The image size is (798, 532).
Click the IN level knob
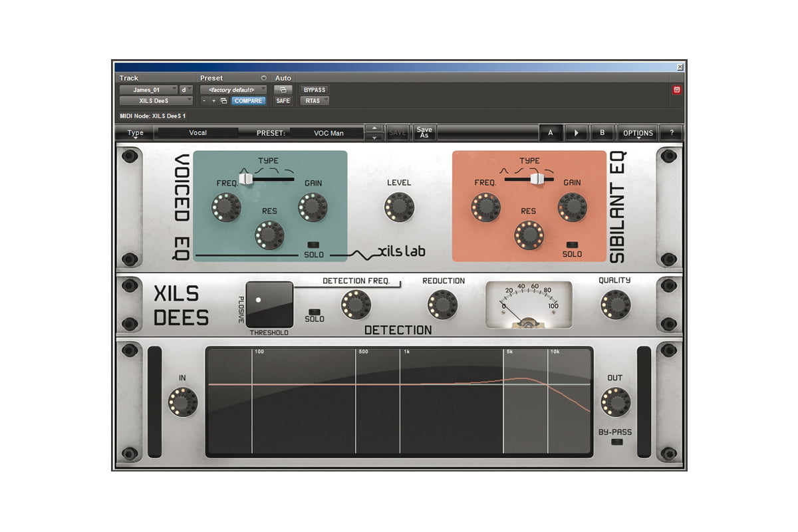(x=182, y=402)
